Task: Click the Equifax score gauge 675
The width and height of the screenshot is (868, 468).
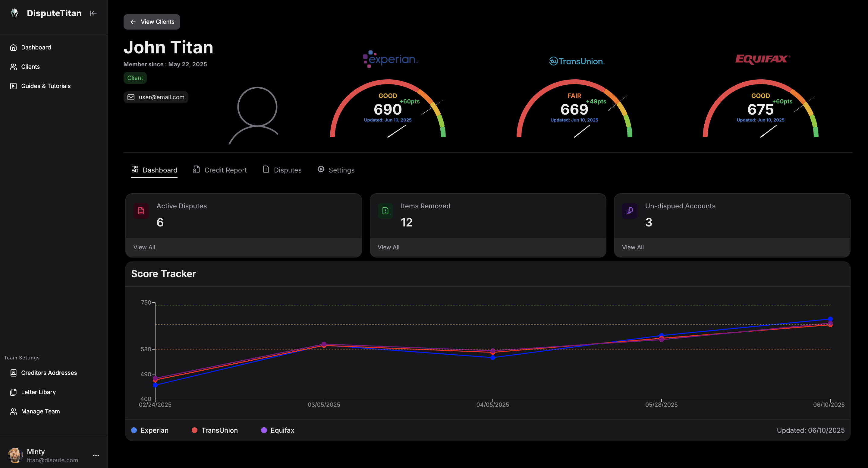Action: coord(761,109)
